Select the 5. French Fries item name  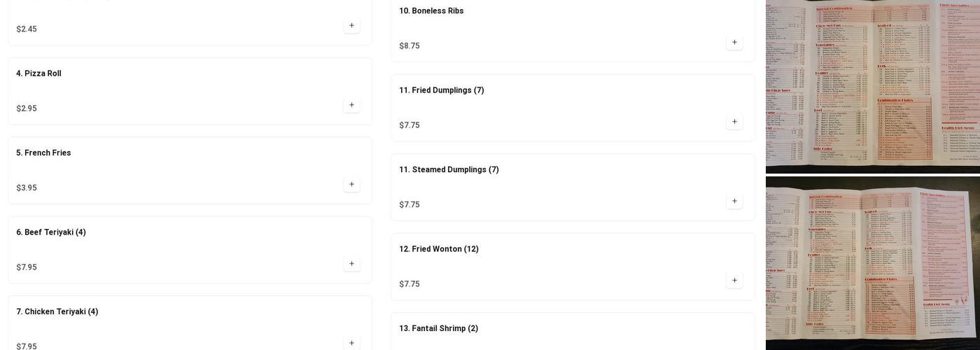tap(44, 153)
